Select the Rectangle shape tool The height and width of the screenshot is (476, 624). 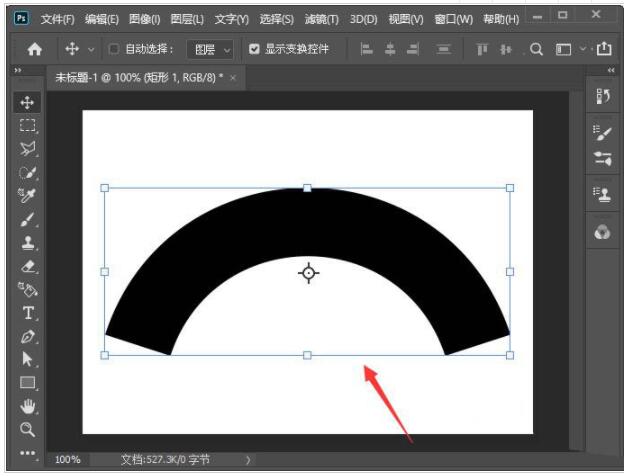27,382
